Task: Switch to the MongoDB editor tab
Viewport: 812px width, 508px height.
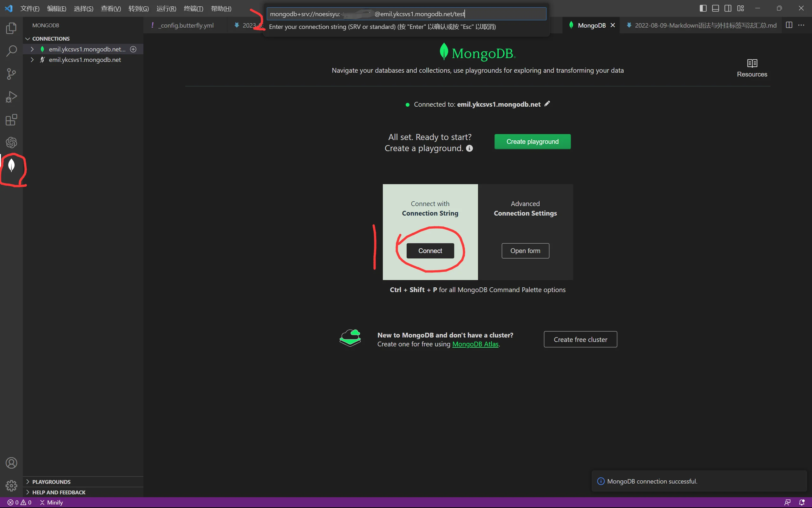Action: point(591,25)
